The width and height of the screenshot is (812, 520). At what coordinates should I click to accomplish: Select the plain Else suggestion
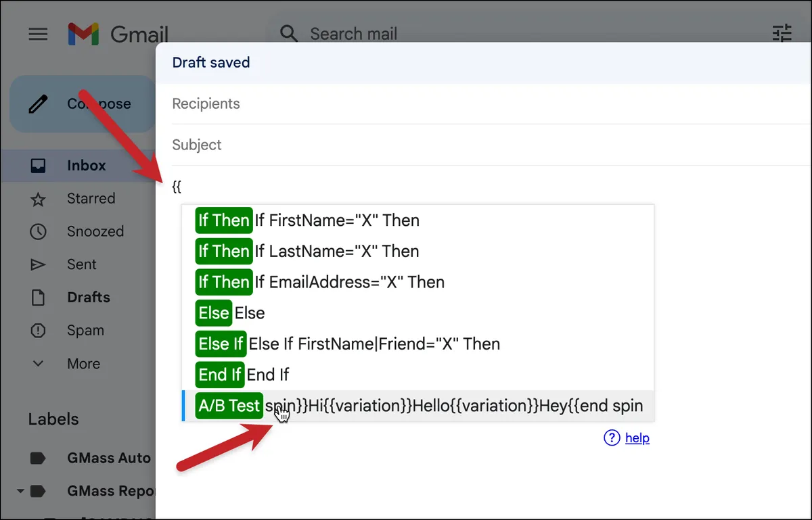(418, 313)
